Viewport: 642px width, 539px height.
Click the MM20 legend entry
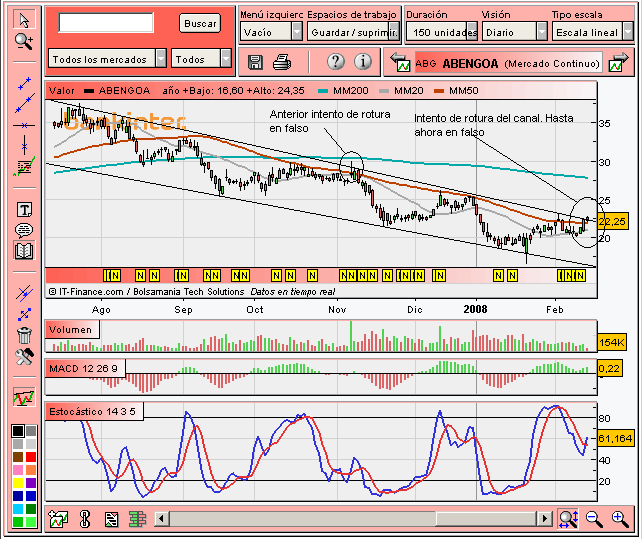coord(402,91)
